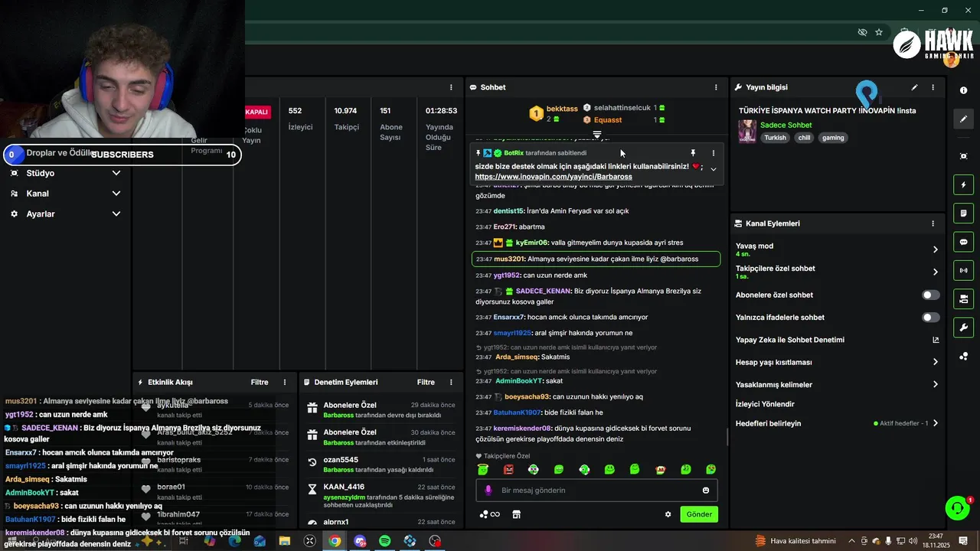Viewport: 980px width, 551px height.
Task: Open Chrome from the taskbar
Action: tap(335, 541)
